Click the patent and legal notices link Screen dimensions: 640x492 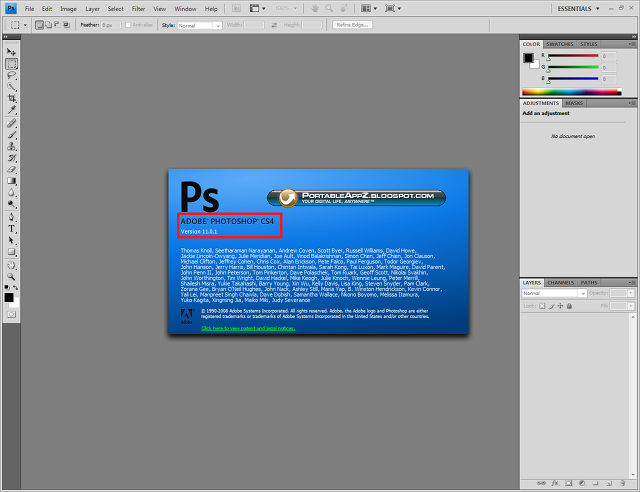tap(248, 328)
